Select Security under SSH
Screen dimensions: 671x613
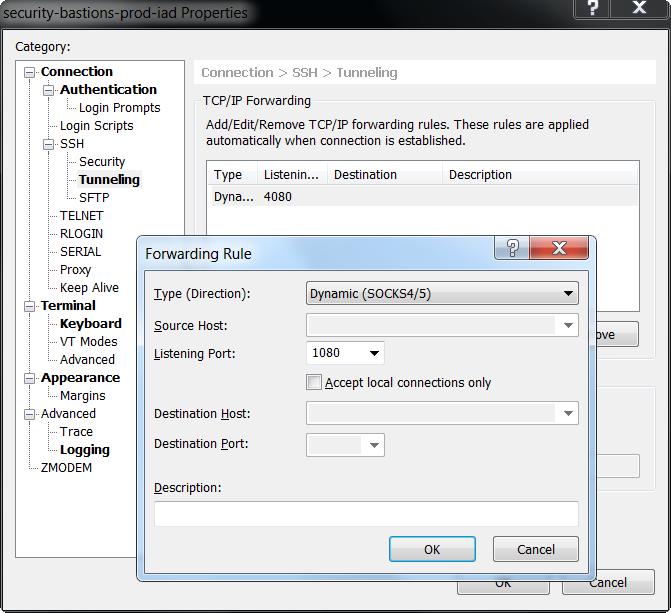click(x=102, y=162)
